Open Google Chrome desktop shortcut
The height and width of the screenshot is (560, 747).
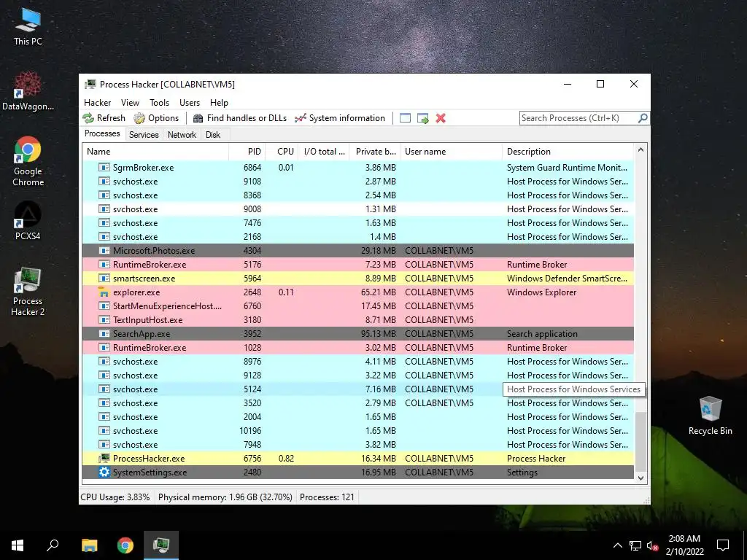tap(28, 161)
